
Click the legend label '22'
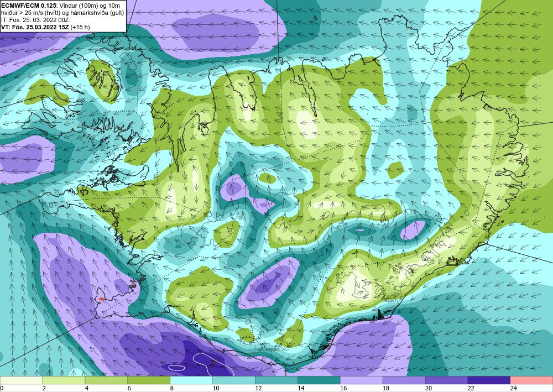coord(471,388)
